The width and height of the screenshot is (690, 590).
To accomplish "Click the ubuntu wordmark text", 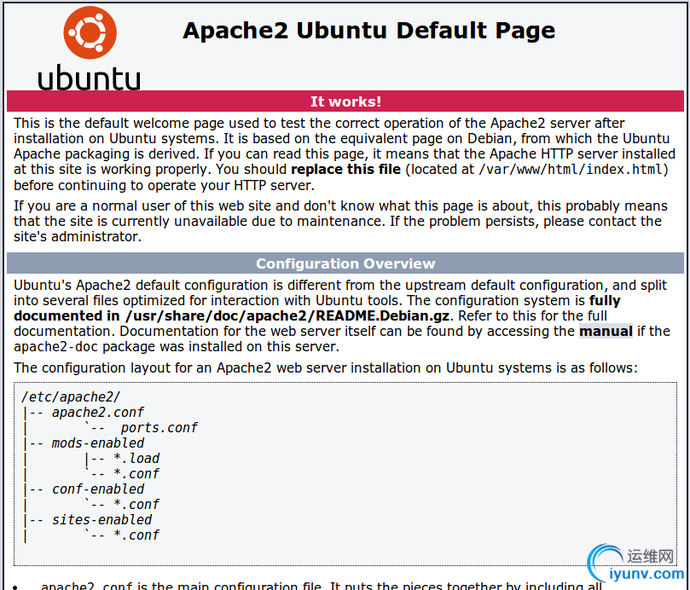I will point(89,77).
